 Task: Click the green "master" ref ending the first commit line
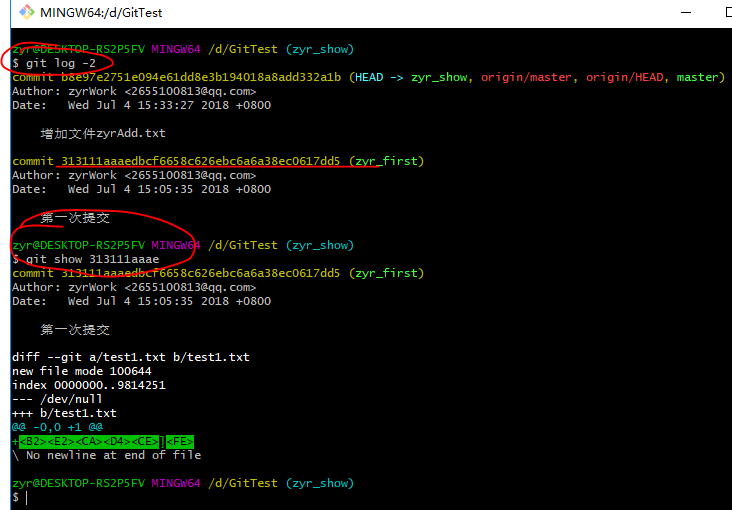click(x=698, y=77)
